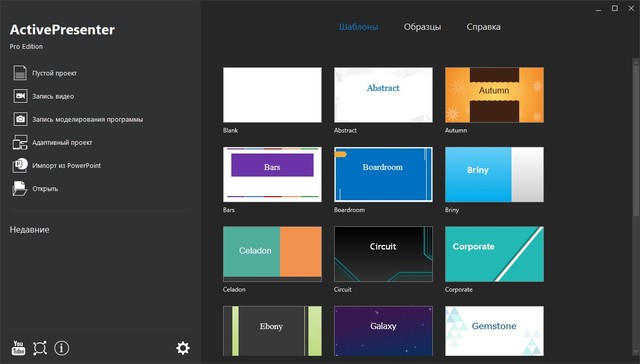Click the PowerPoint import icon
This screenshot has height=364, width=640.
[20, 165]
